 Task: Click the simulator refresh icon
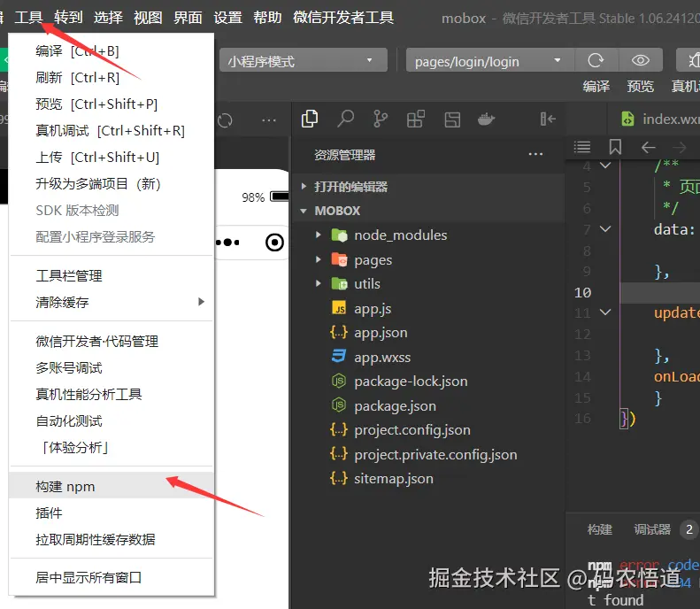click(x=225, y=120)
